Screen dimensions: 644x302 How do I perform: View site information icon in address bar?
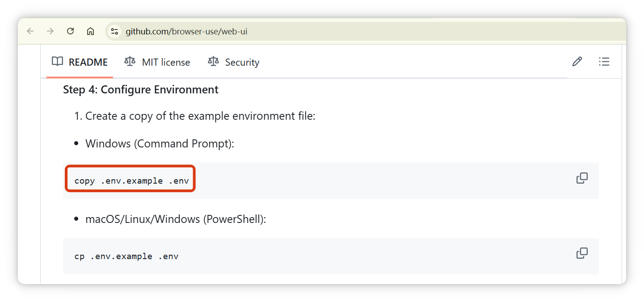[115, 31]
